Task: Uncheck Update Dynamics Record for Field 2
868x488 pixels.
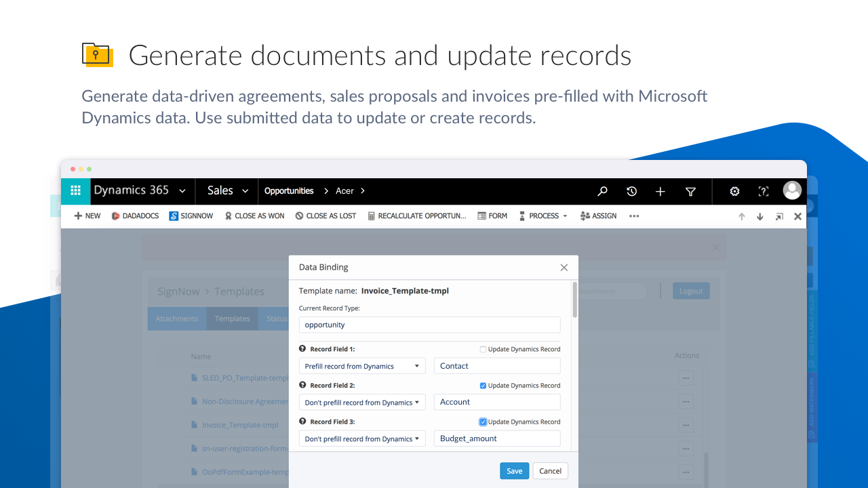Action: pos(483,386)
